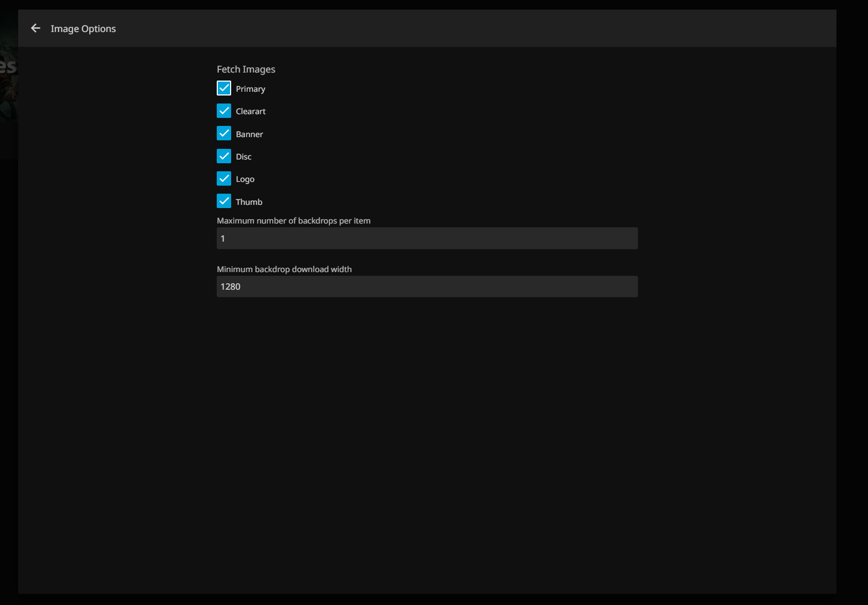
Task: Click the 'Primary' label text
Action: pos(250,89)
